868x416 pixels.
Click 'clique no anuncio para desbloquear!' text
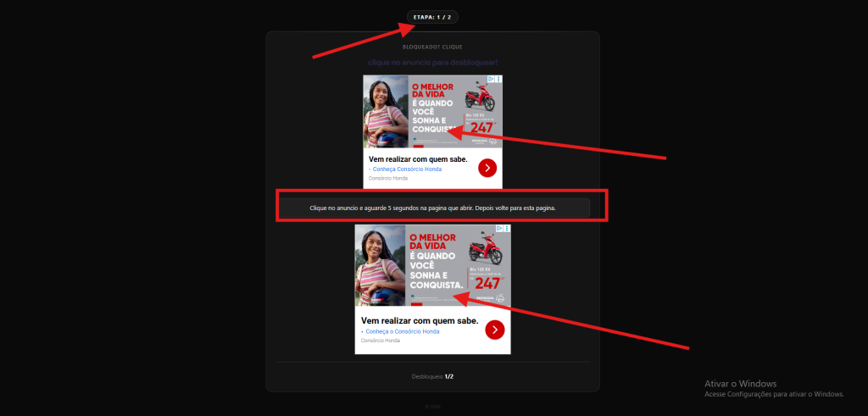(432, 63)
